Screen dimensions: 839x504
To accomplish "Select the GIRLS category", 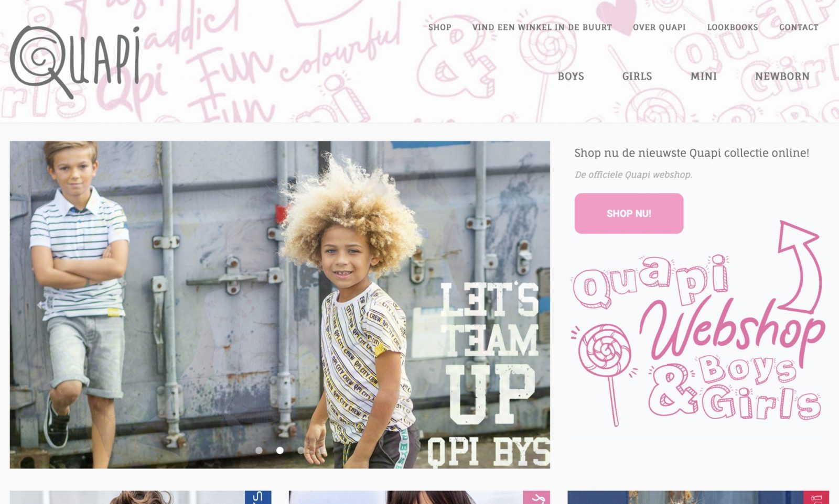I will (637, 76).
